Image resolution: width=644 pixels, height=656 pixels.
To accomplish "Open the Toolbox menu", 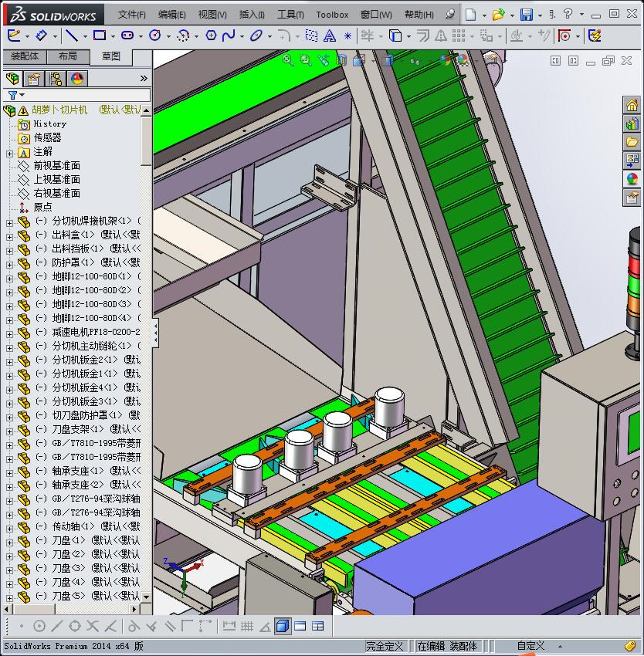I will pos(332,15).
